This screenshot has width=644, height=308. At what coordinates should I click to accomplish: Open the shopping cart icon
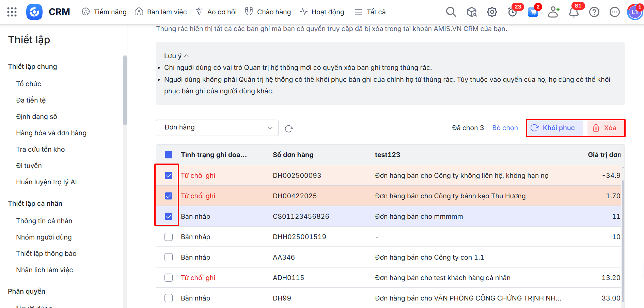tap(533, 12)
